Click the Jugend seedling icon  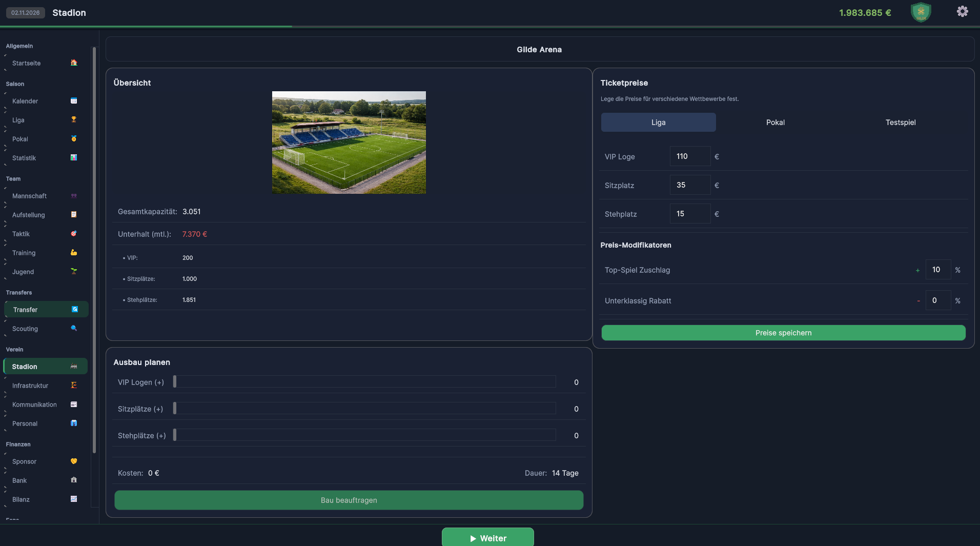[x=74, y=271]
